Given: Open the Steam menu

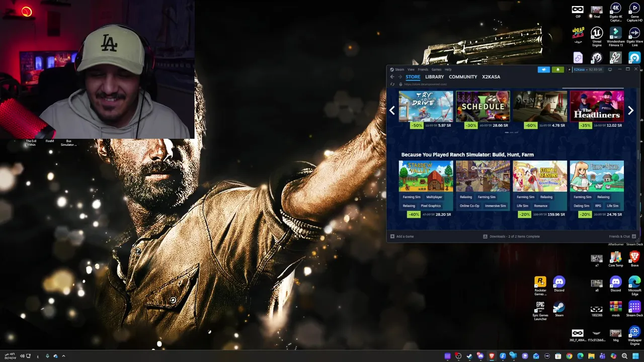Looking at the screenshot, I should tap(399, 69).
